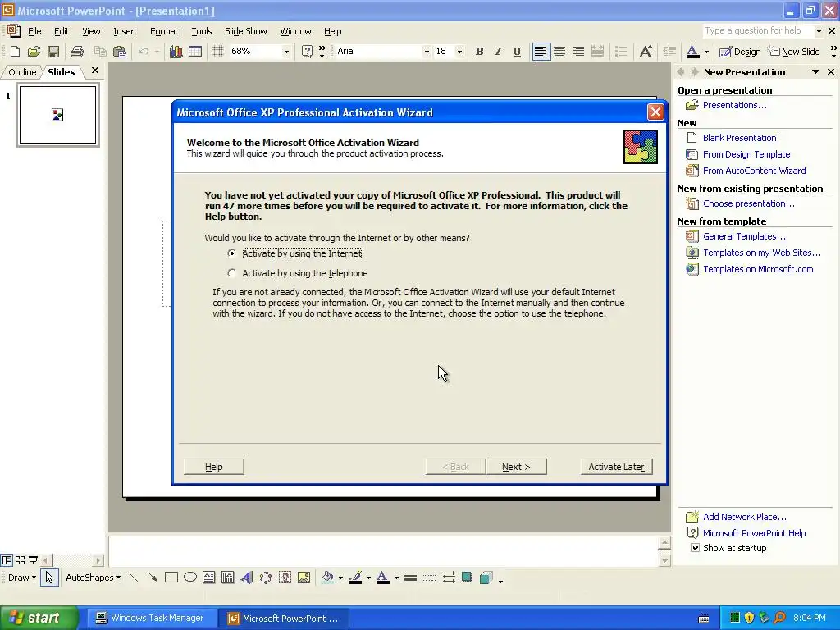This screenshot has height=630, width=840.
Task: Click the New Slide toolbar button
Action: point(795,52)
